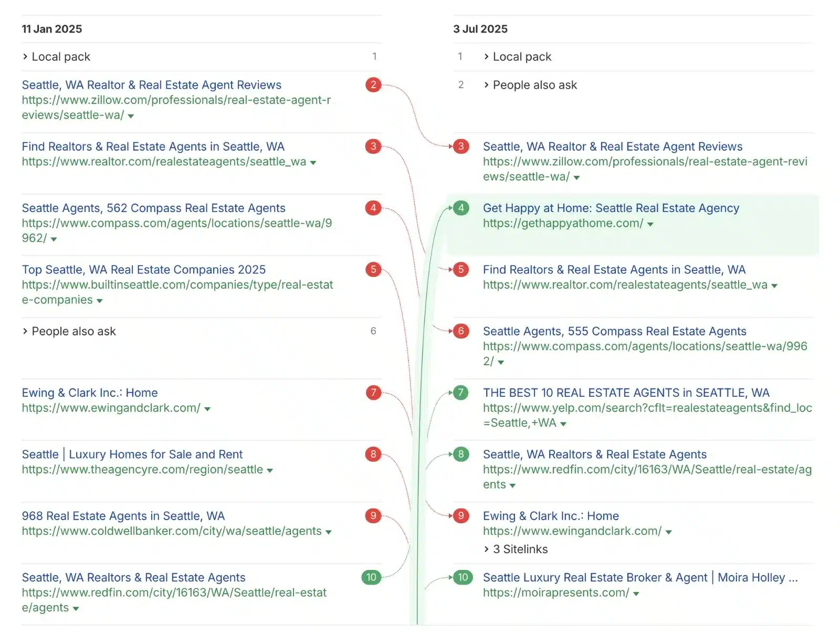Open dropdown arrow next to gethappyathome.com URL
The image size is (840, 634).
pos(650,224)
